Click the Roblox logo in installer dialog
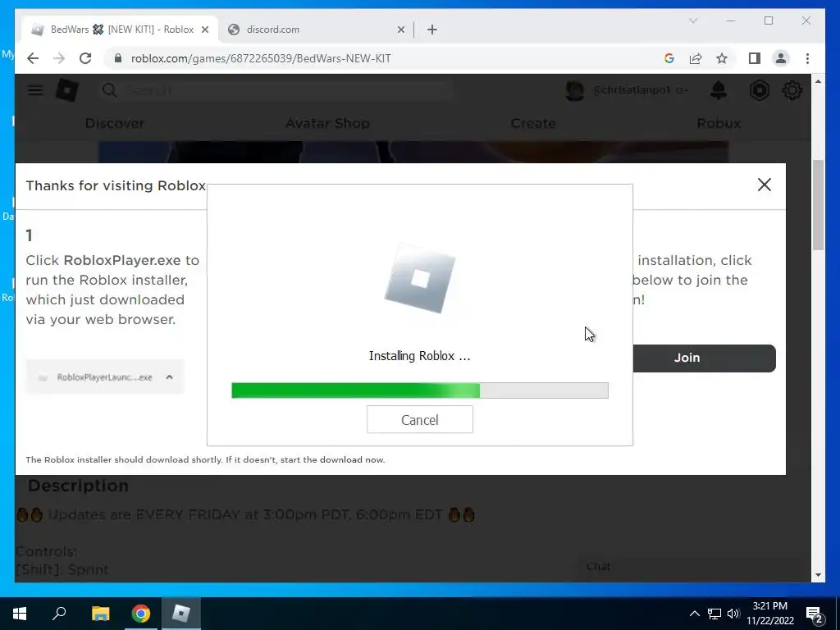The width and height of the screenshot is (840, 630). point(419,278)
